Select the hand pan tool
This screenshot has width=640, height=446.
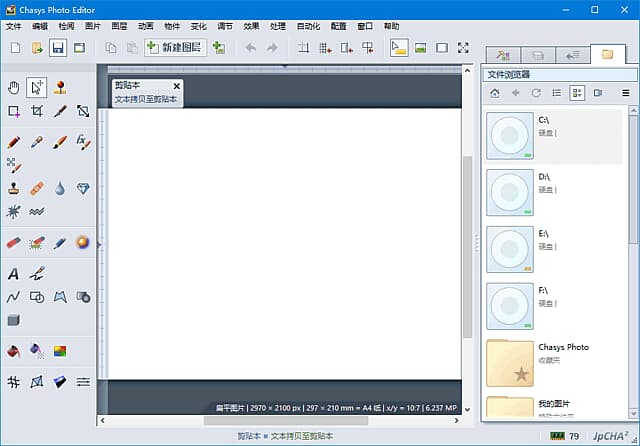[x=14, y=87]
